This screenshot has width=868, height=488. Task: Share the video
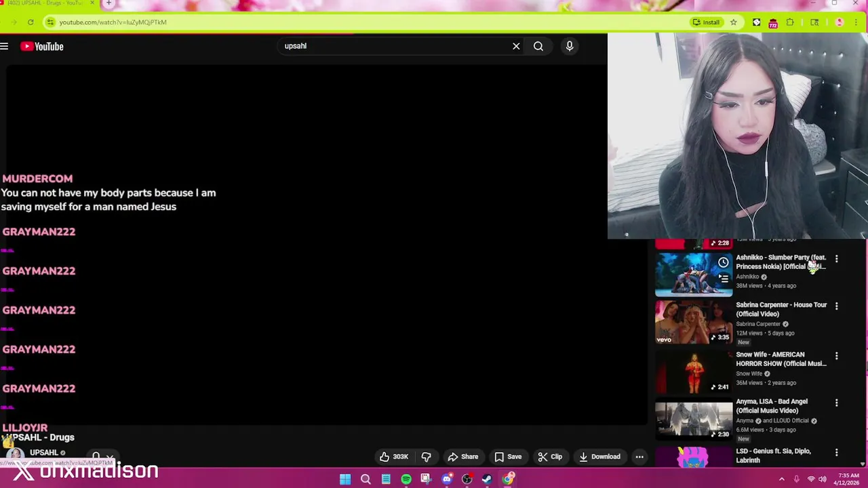(463, 457)
